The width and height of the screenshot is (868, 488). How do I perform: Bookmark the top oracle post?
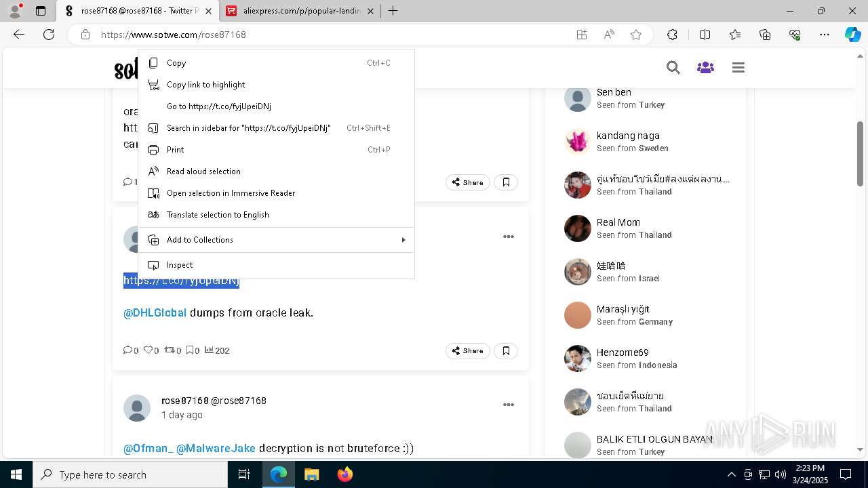click(x=506, y=182)
